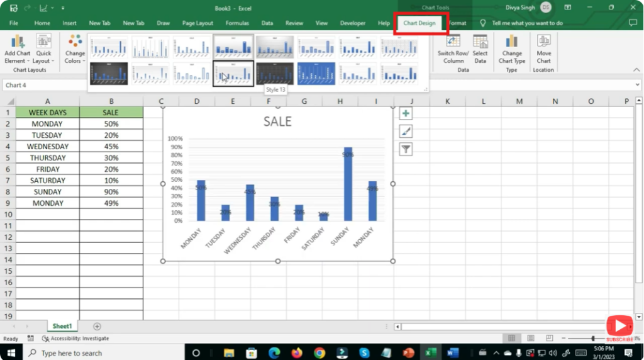The height and width of the screenshot is (360, 644).
Task: Click the Chart Elements plus button
Action: 406,113
